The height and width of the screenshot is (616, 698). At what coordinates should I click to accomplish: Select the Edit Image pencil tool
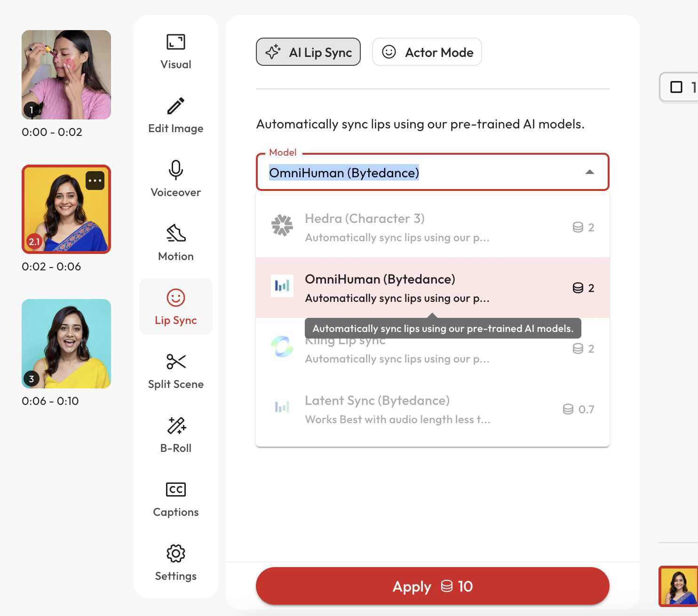pyautogui.click(x=176, y=106)
